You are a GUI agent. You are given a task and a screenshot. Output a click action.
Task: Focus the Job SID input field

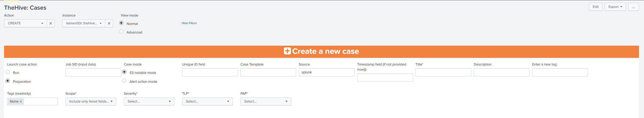coord(93,72)
